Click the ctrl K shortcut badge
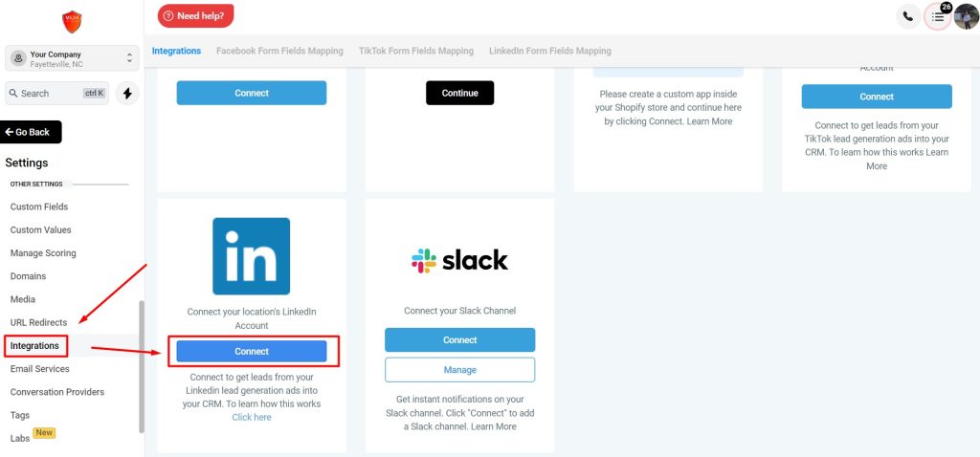980x457 pixels. 95,93
